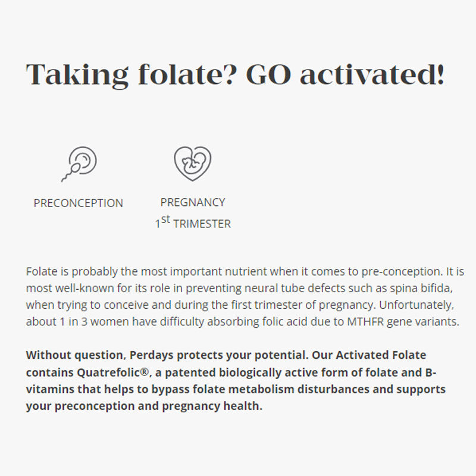
Task: Select the PREGNANCY label under heart icon
Action: pos(193,202)
